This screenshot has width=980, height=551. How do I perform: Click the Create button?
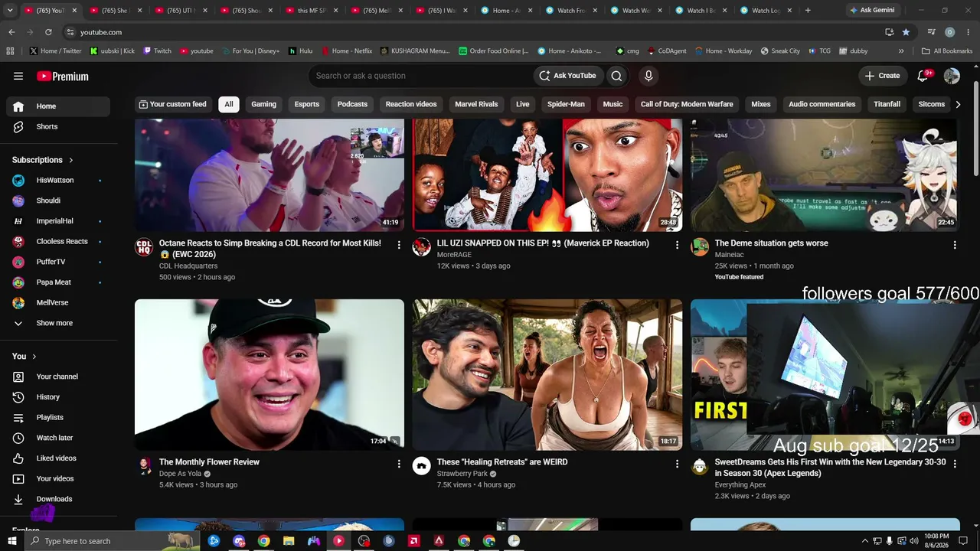click(882, 76)
